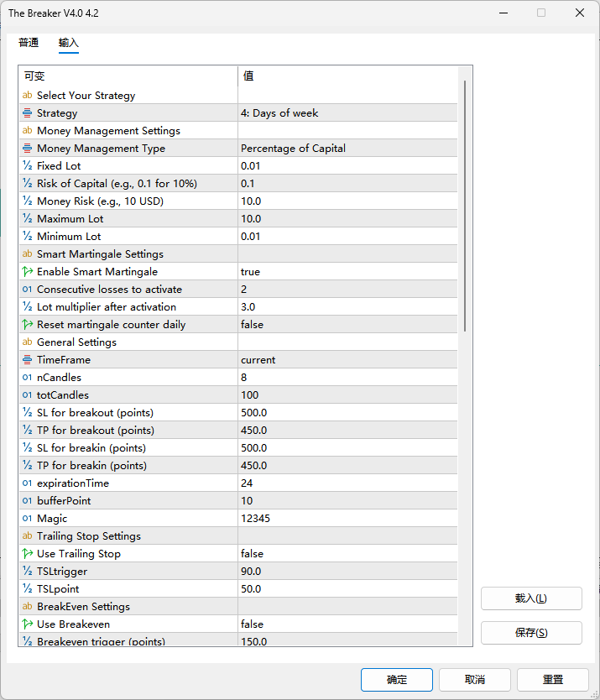Click the fraction icon next to Fixed Lot
Viewport: 600px width, 700px height.
[x=28, y=166]
